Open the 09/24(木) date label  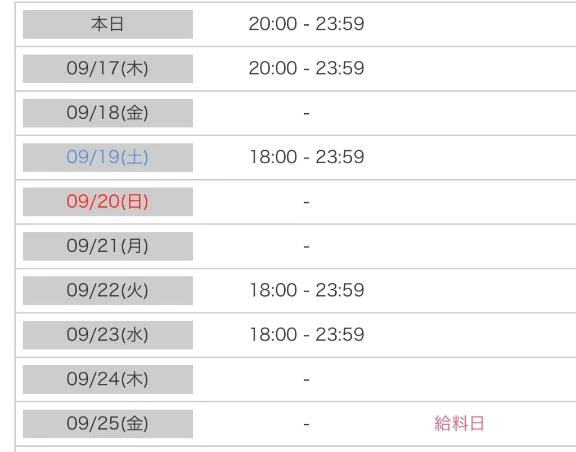108,379
